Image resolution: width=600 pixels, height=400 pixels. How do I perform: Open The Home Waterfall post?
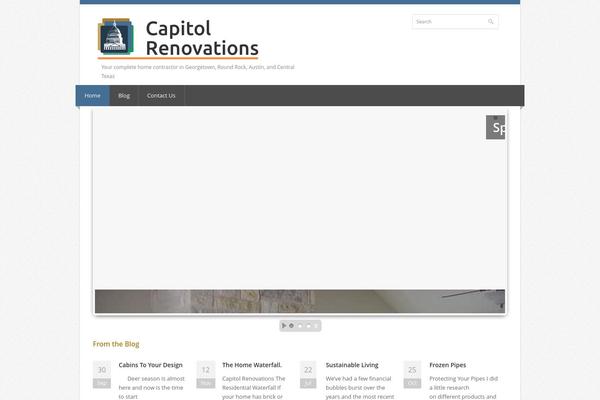pyautogui.click(x=252, y=365)
